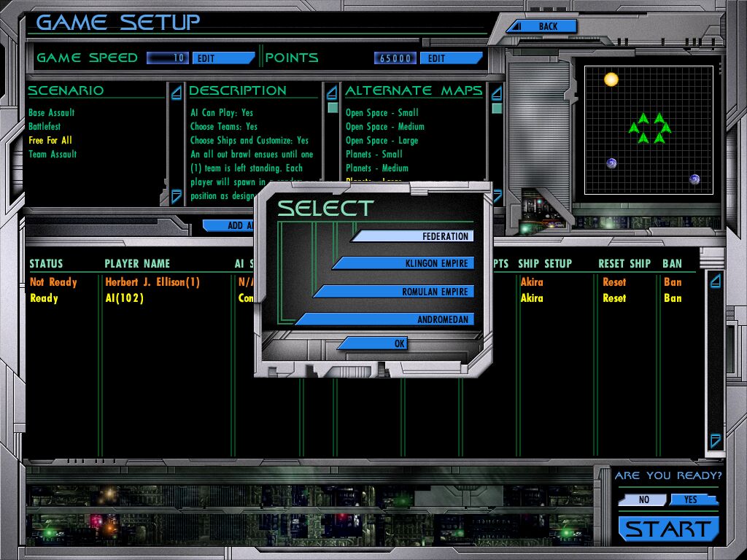
Task: Click the Player Name column header
Action: 137,264
